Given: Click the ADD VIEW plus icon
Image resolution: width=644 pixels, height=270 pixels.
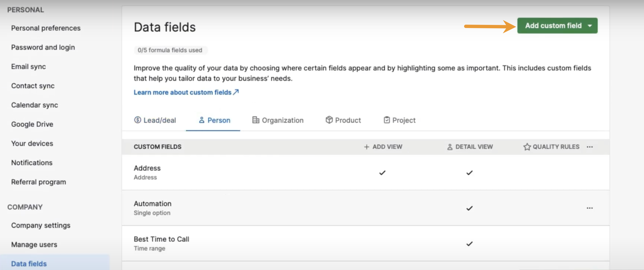Looking at the screenshot, I should (366, 147).
